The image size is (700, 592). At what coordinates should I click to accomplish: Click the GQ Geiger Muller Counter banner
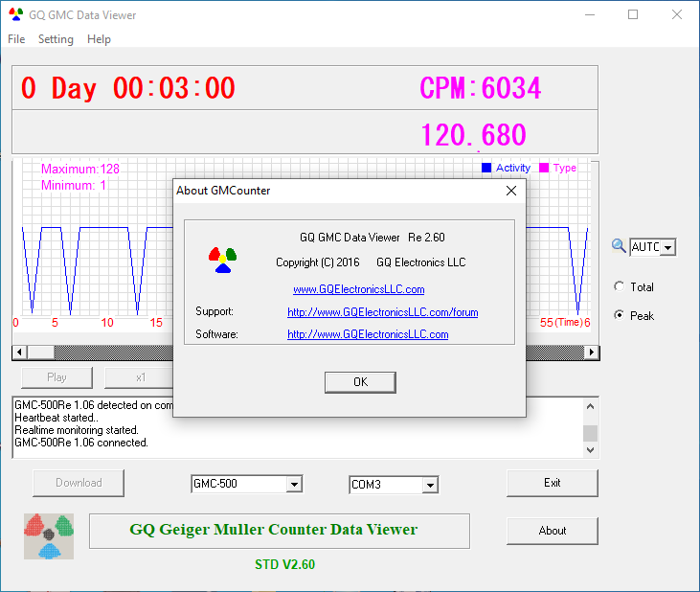pos(280,531)
